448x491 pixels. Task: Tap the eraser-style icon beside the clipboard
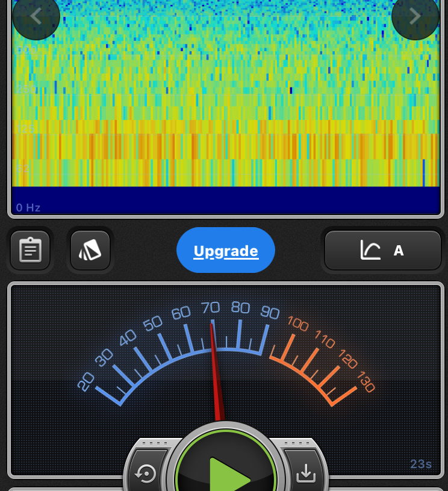[90, 250]
